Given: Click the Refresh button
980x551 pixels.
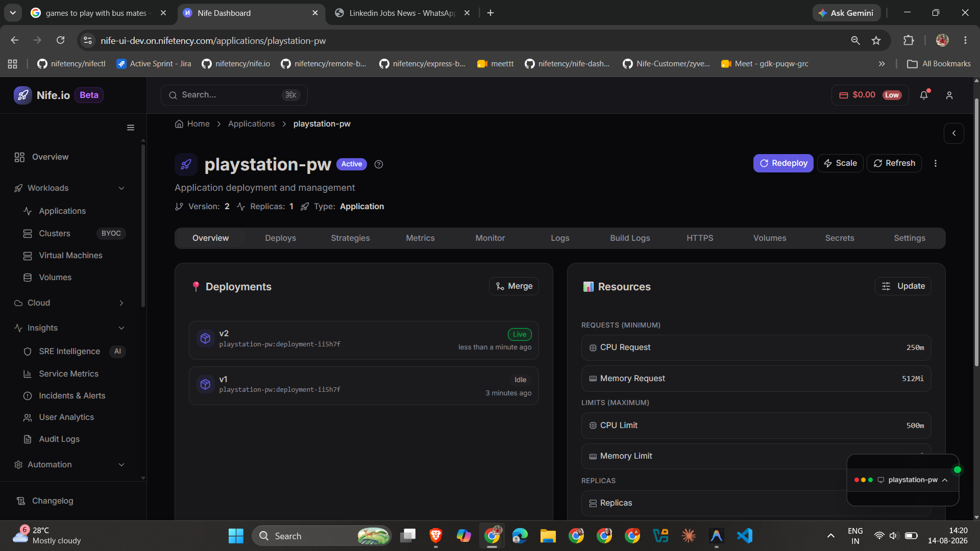Looking at the screenshot, I should (894, 163).
